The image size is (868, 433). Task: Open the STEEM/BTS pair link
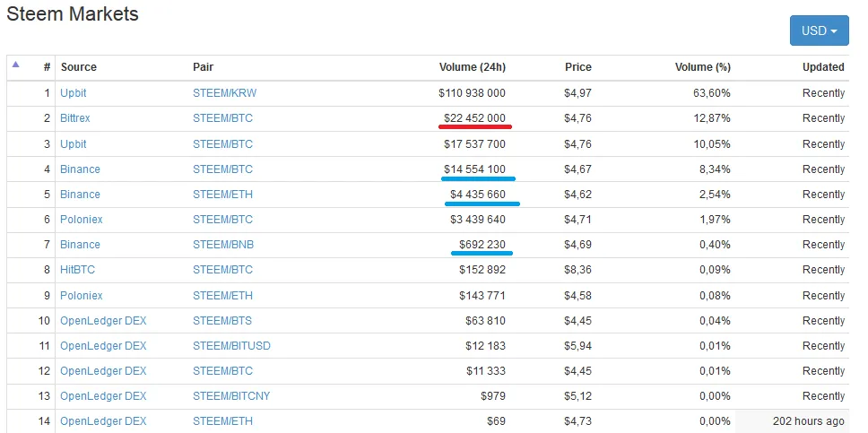tap(222, 321)
